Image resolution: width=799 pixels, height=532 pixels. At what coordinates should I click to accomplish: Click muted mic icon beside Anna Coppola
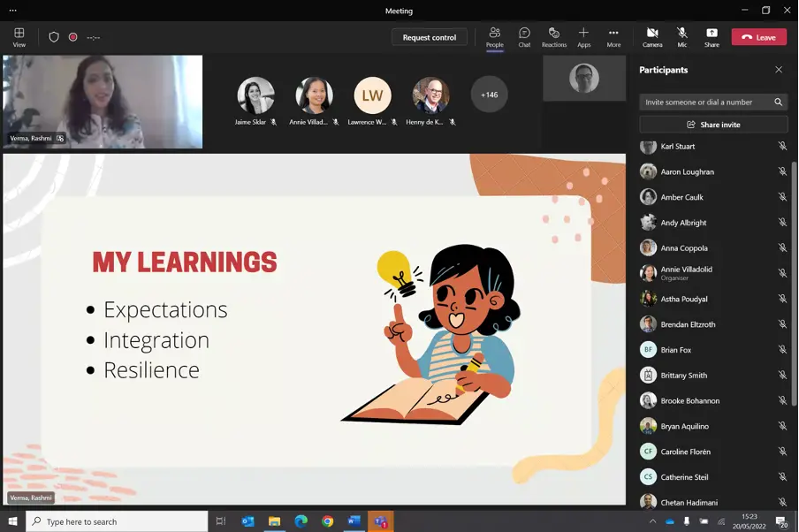782,248
